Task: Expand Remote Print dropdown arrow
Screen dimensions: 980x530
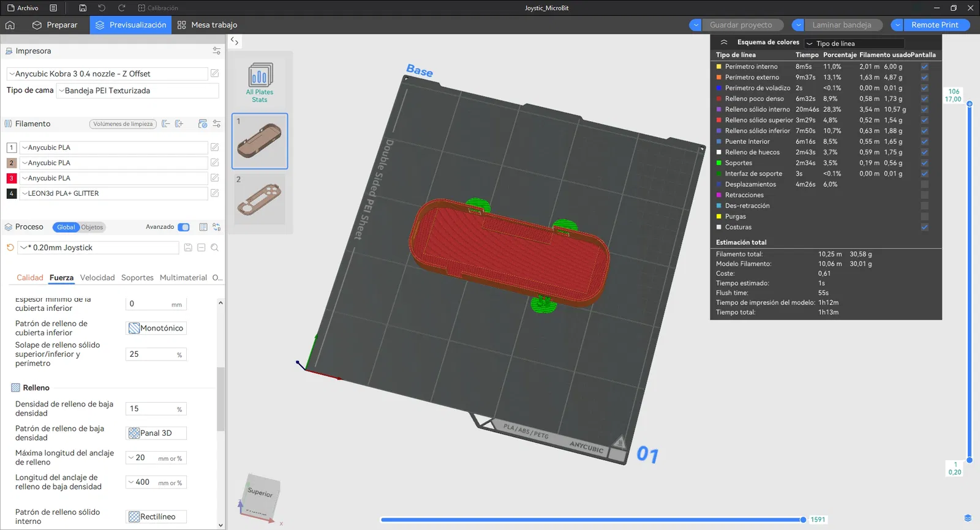Action: [897, 25]
